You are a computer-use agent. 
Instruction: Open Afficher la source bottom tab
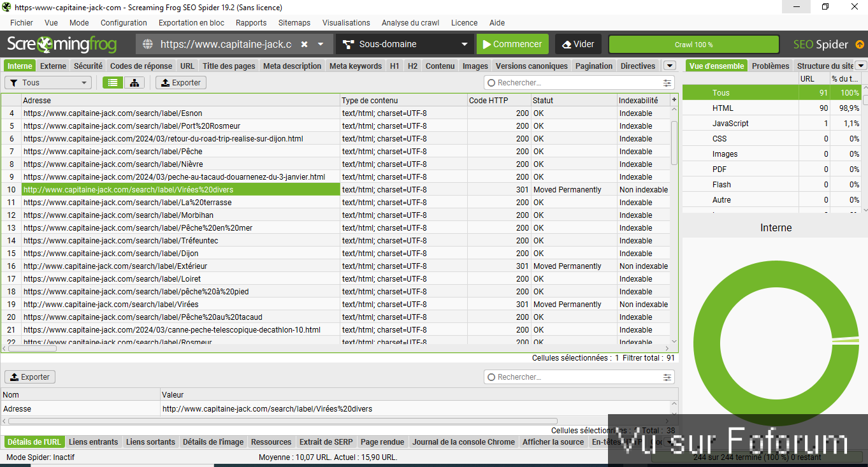point(553,442)
